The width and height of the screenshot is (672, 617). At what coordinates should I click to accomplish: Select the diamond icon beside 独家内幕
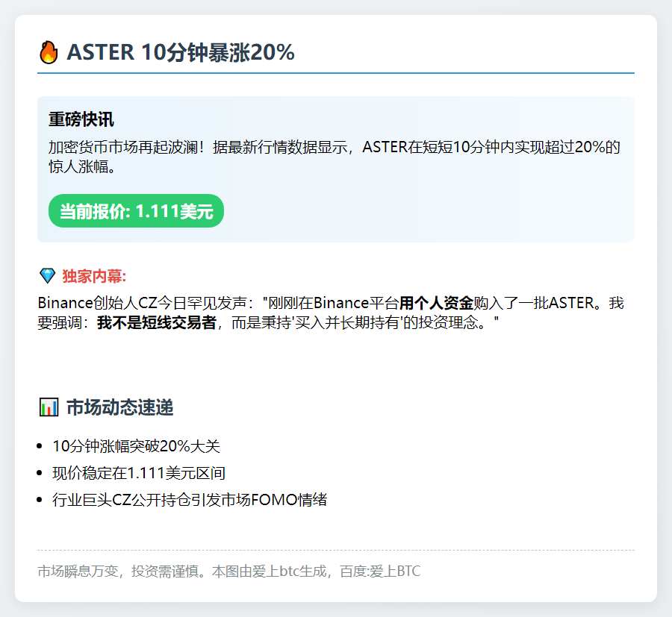click(x=46, y=275)
